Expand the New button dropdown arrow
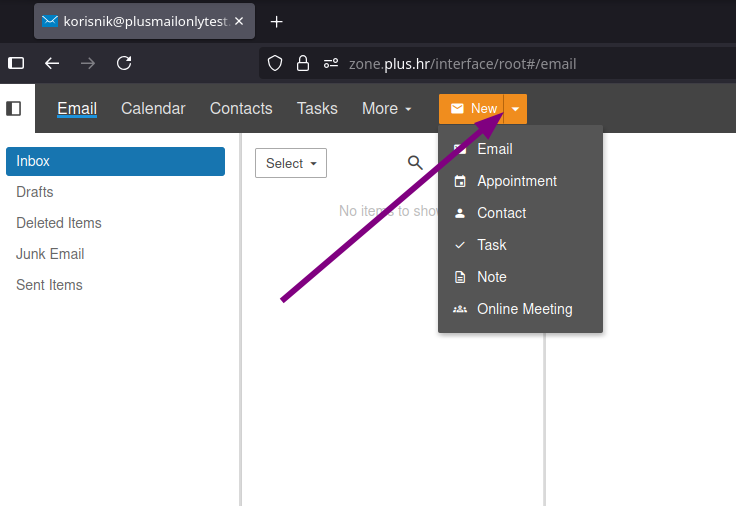Screen dimensions: 736x506 tap(515, 109)
